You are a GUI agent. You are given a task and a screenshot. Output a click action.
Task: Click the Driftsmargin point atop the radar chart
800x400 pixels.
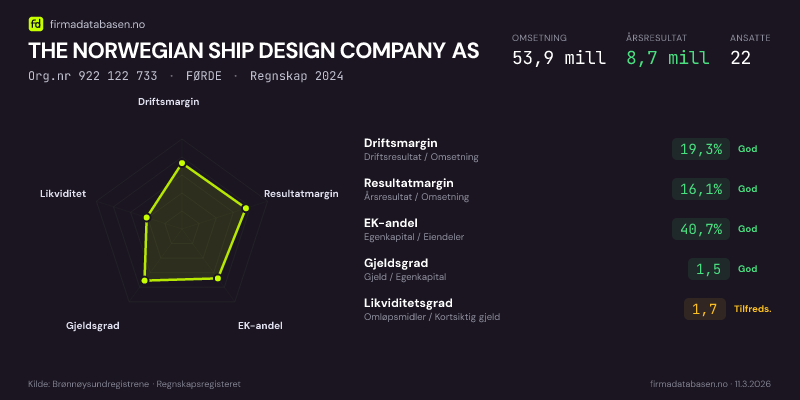(181, 163)
